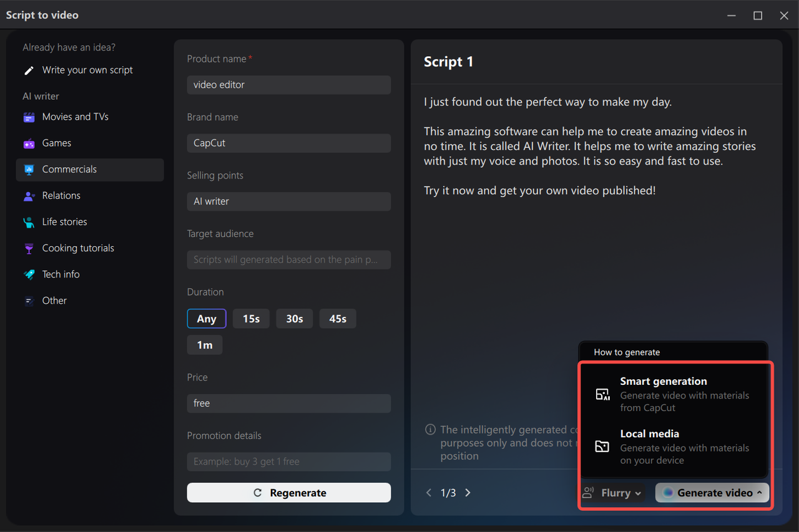
Task: Click the voice speaker icon beside Flurry
Action: tap(587, 492)
